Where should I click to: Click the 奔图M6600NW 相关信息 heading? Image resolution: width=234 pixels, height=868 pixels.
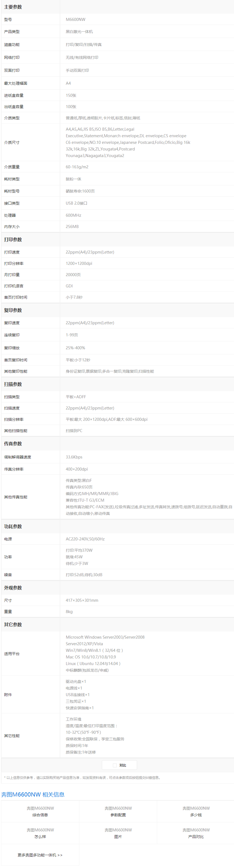(x=33, y=794)
